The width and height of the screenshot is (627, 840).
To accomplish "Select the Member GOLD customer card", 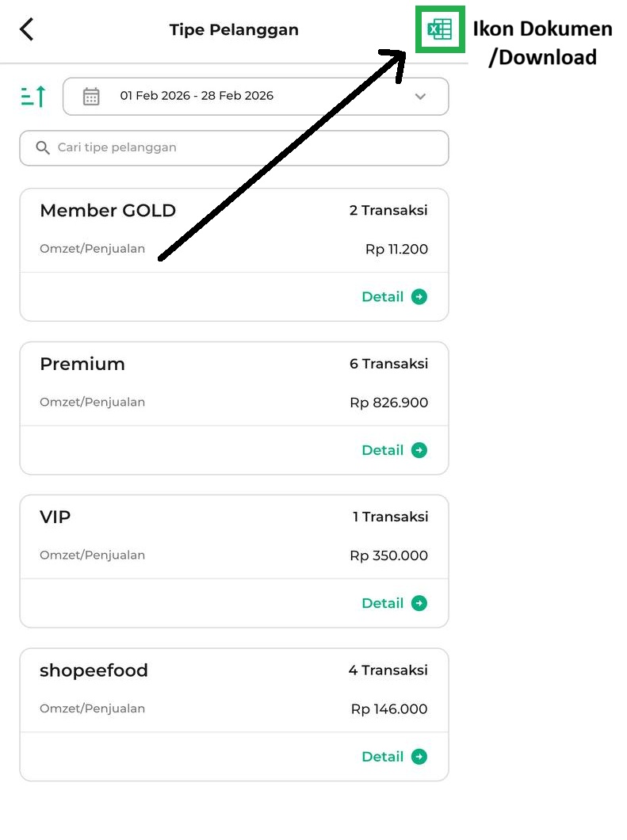I will [x=234, y=231].
